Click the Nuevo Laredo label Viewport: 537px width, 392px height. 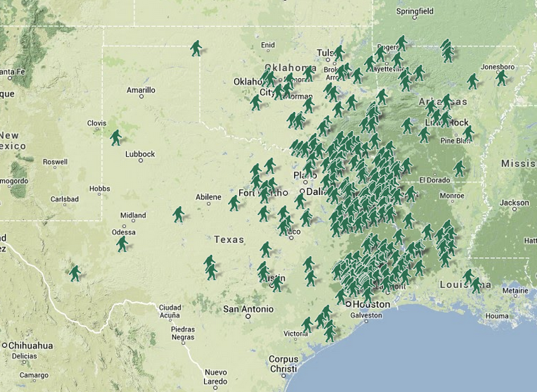coord(215,377)
